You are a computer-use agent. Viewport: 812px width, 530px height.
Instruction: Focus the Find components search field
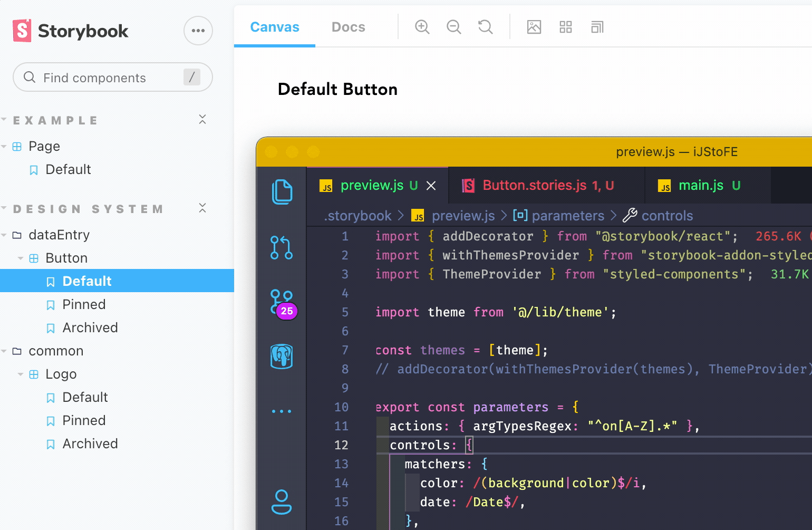pyautogui.click(x=113, y=77)
